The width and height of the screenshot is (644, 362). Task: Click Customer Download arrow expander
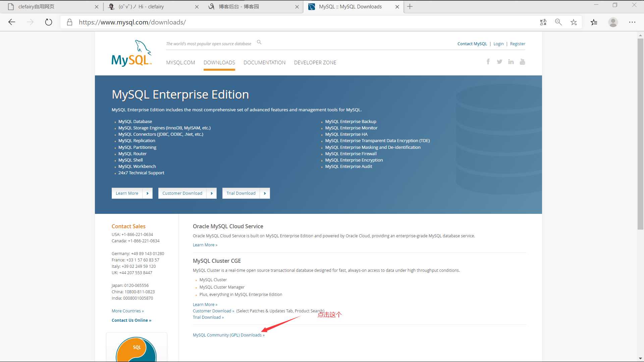coord(211,193)
